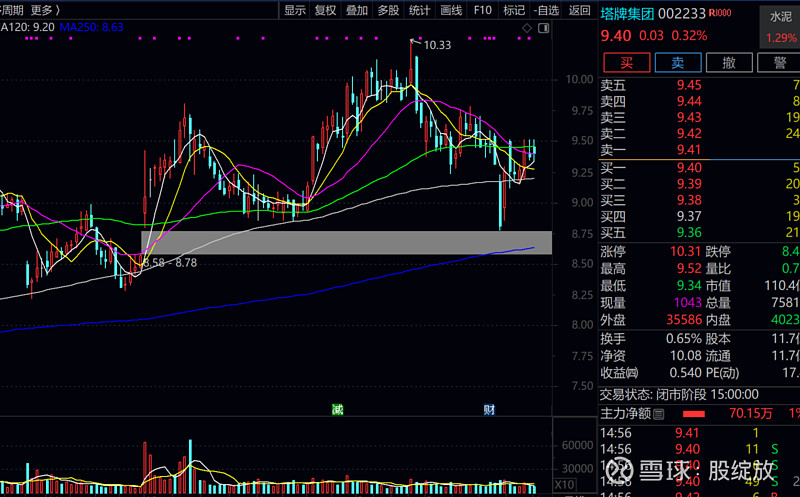Screen dimensions: 800x497
Task: Click the 卖四 price 9.44
Action: click(x=689, y=102)
